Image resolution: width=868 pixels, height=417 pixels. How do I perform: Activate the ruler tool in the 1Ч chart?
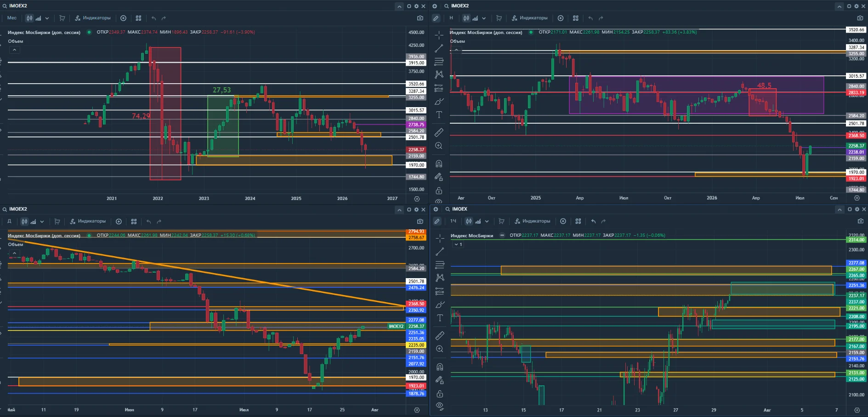click(440, 336)
